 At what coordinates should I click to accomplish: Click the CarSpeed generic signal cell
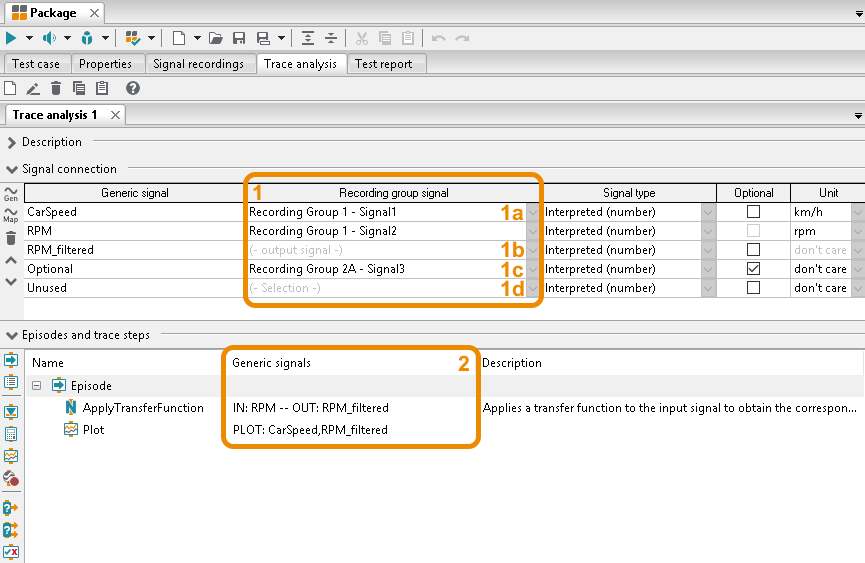(134, 212)
